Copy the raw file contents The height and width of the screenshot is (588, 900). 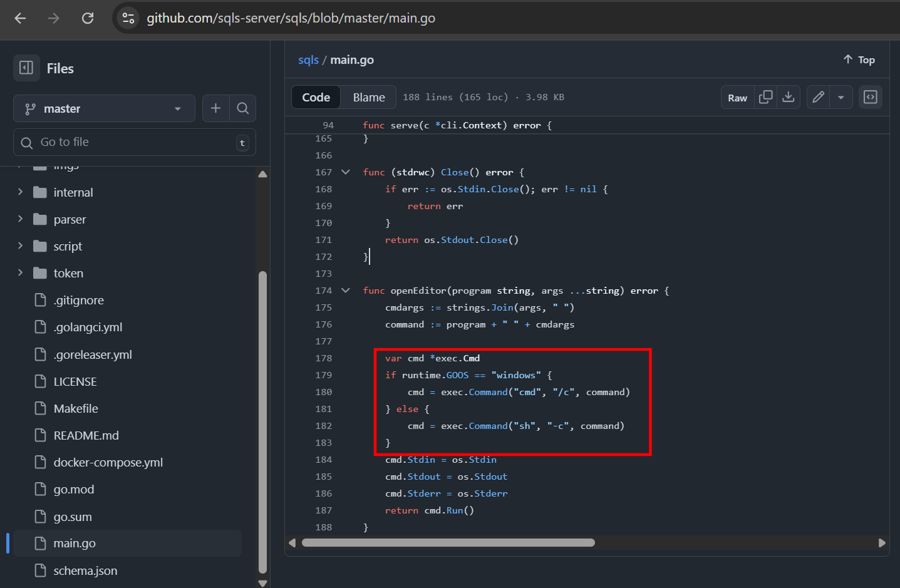(765, 97)
